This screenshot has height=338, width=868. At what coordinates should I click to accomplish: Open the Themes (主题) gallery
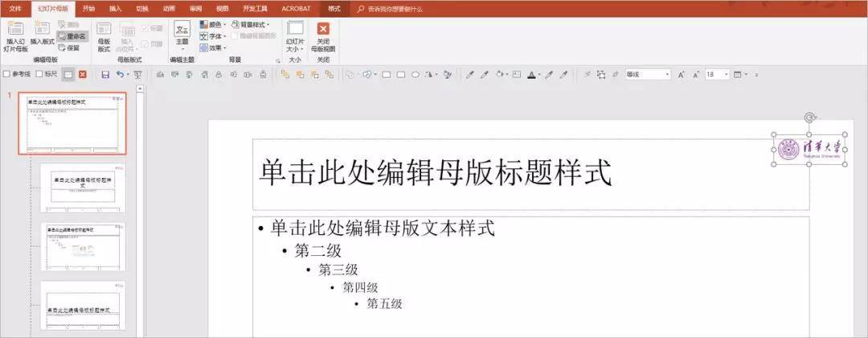tap(182, 36)
